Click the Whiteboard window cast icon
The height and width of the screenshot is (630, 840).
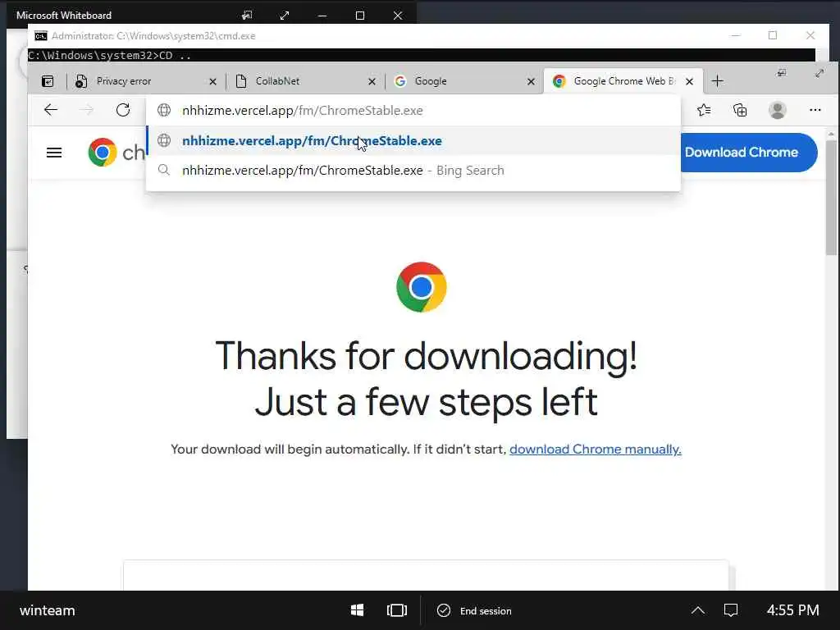[x=246, y=16]
